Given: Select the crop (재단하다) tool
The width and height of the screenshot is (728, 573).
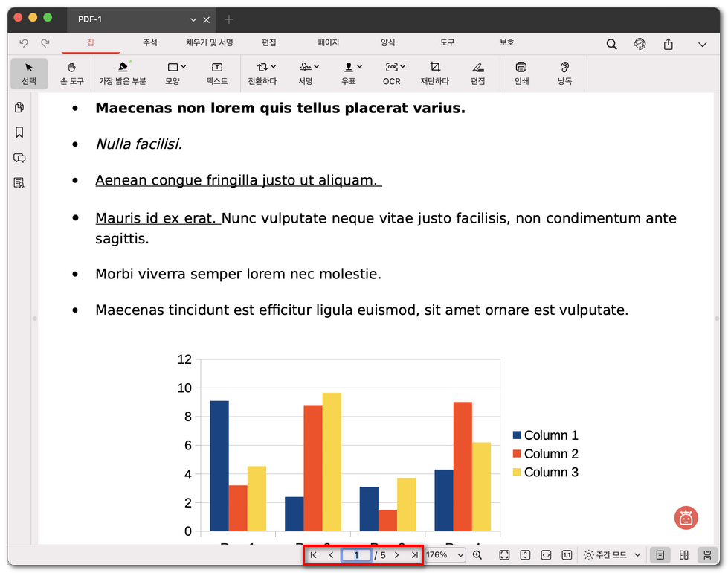Looking at the screenshot, I should click(435, 73).
